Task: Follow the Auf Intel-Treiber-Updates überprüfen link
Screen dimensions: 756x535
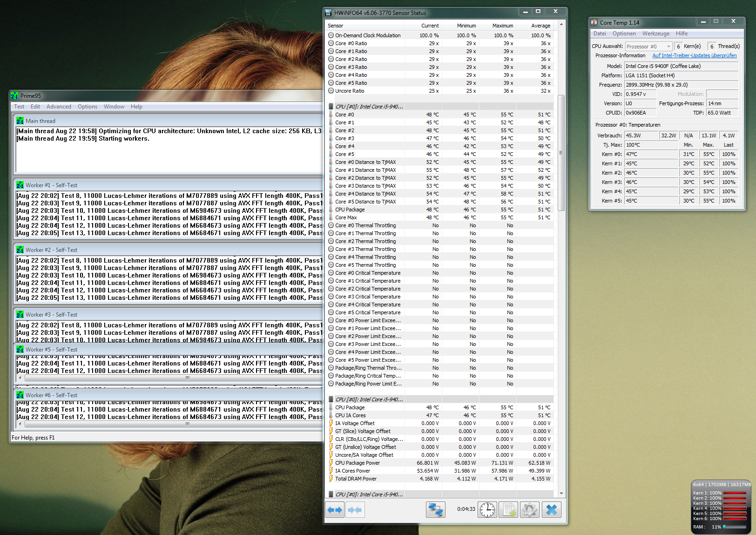Action: tap(695, 55)
